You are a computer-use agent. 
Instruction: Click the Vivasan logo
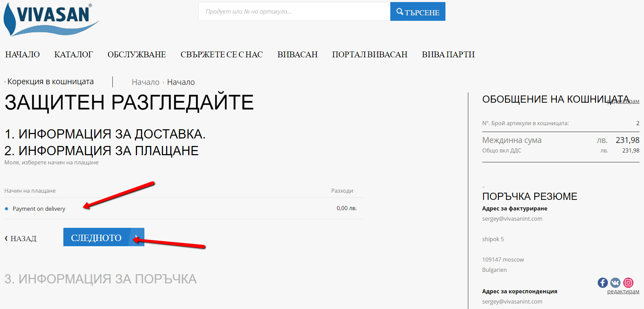pos(51,19)
